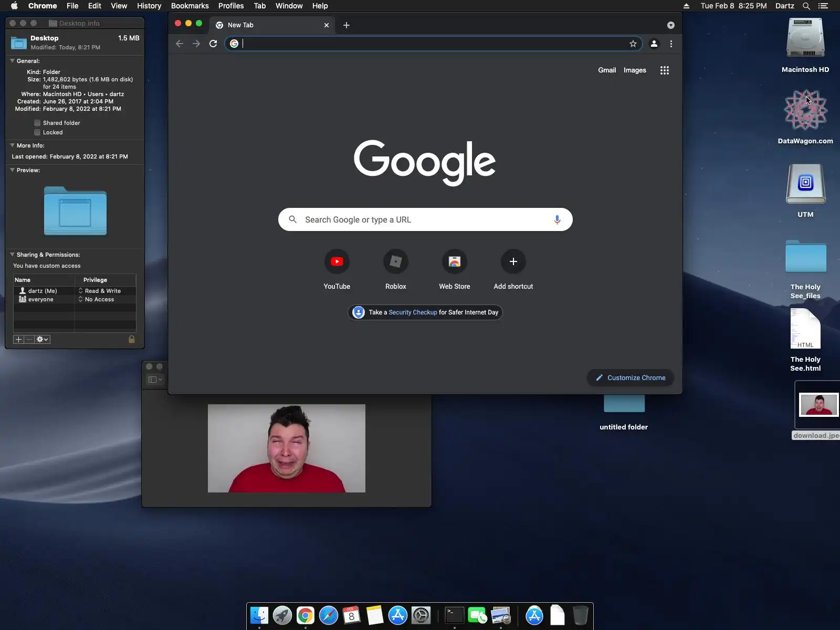This screenshot has width=840, height=630.
Task: Open Calendar from the Dock
Action: tap(352, 615)
